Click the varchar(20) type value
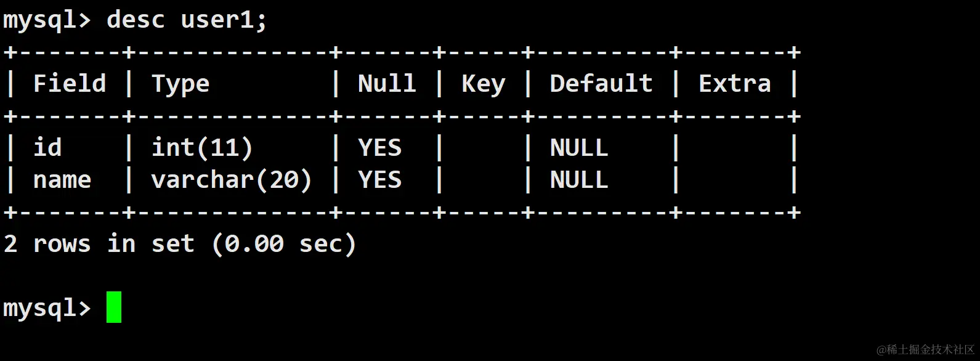Image resolution: width=980 pixels, height=361 pixels. [x=232, y=180]
